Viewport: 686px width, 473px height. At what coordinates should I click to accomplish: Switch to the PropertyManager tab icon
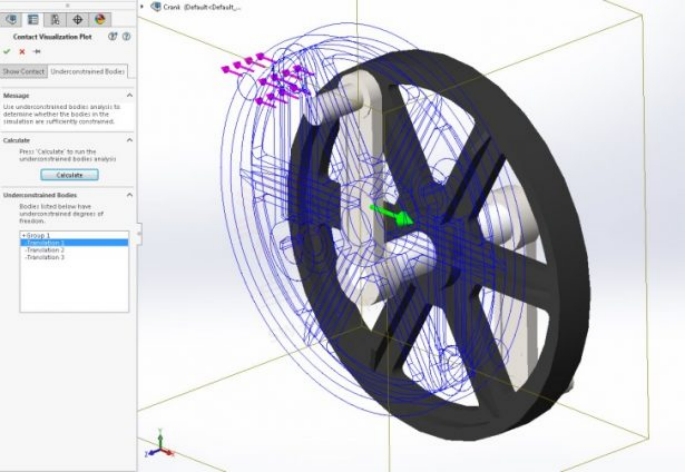[x=33, y=20]
